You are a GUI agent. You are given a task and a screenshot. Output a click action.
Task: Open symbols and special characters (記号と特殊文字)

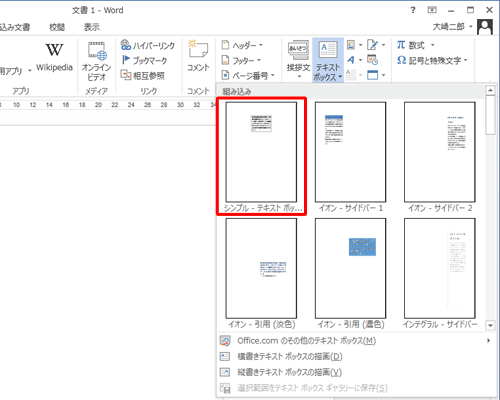pyautogui.click(x=432, y=60)
